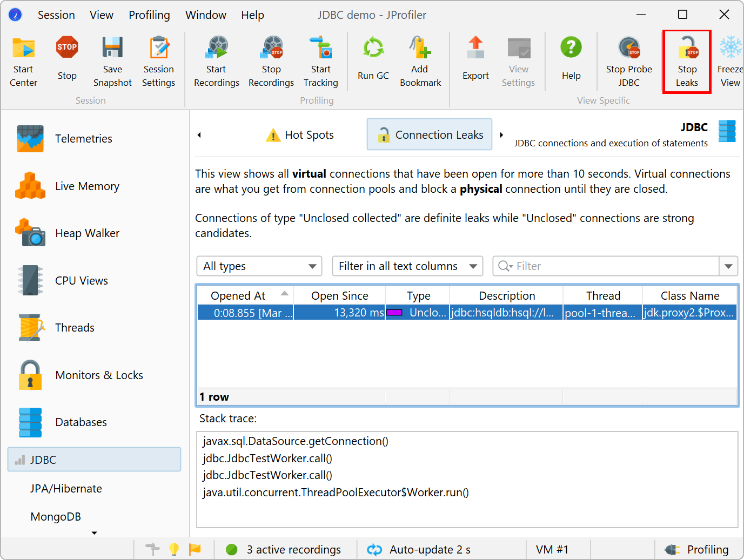Select JDBC in the sidebar
744x560 pixels.
[95, 460]
